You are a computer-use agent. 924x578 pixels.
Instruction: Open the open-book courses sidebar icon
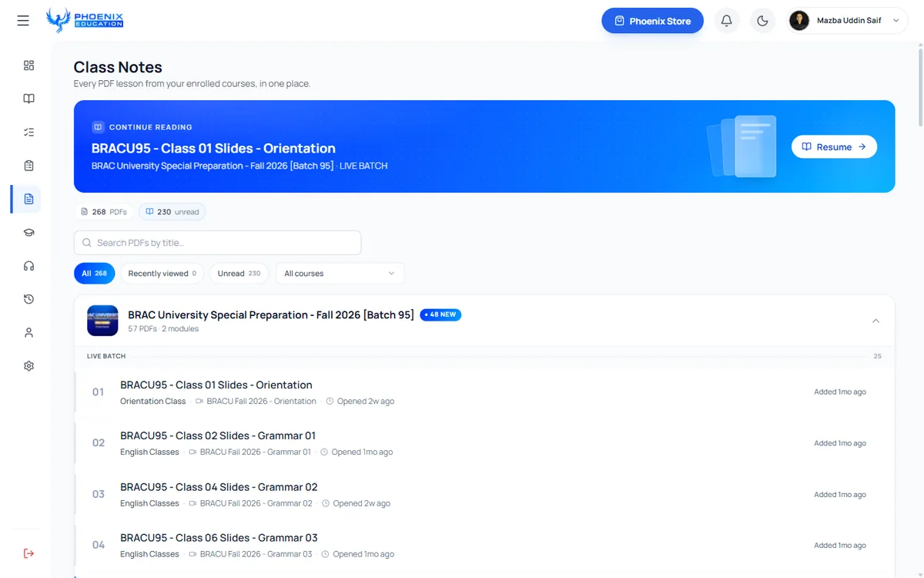(28, 99)
